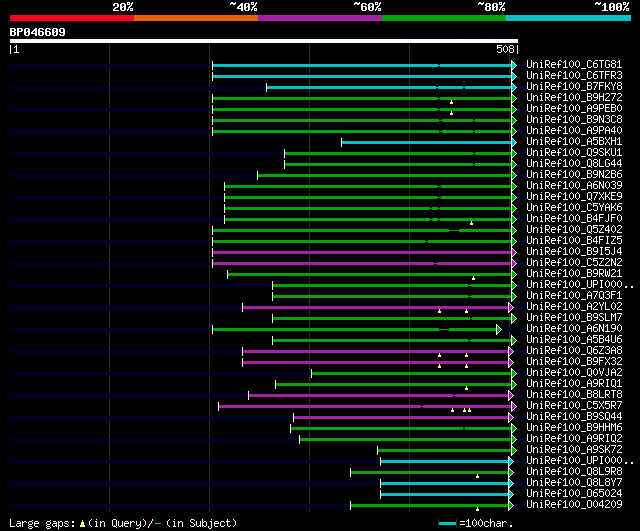
Task: Open the UniRef100_B9SLM7 label
Action: pos(574,318)
